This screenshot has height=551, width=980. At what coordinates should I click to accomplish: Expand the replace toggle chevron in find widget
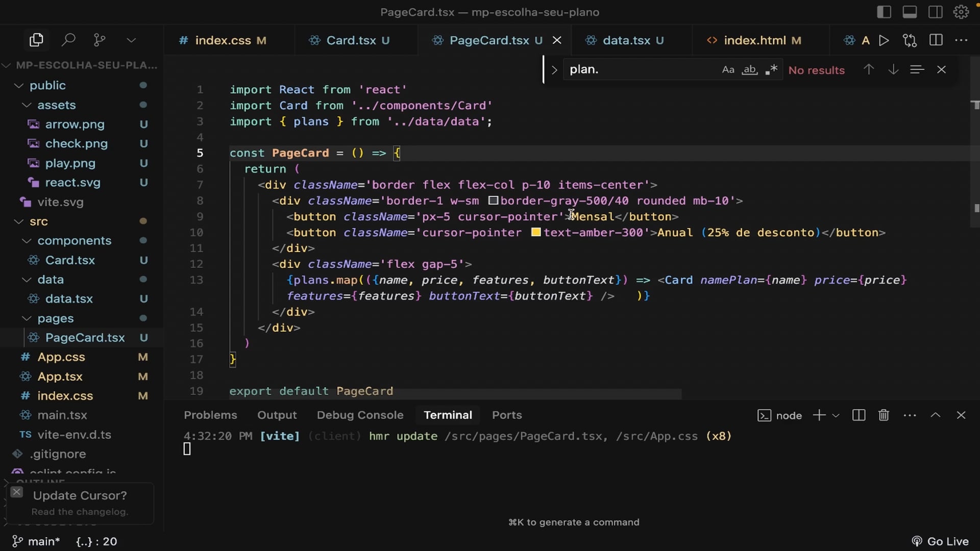point(554,70)
